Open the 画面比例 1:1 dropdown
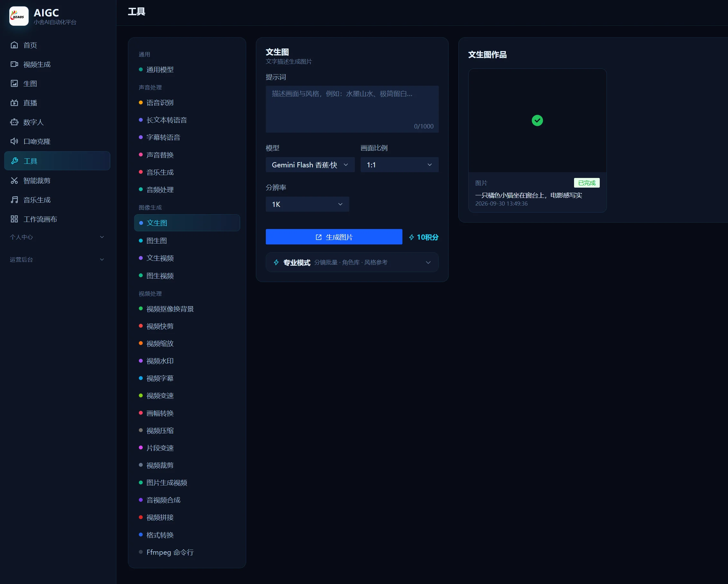 pos(400,165)
